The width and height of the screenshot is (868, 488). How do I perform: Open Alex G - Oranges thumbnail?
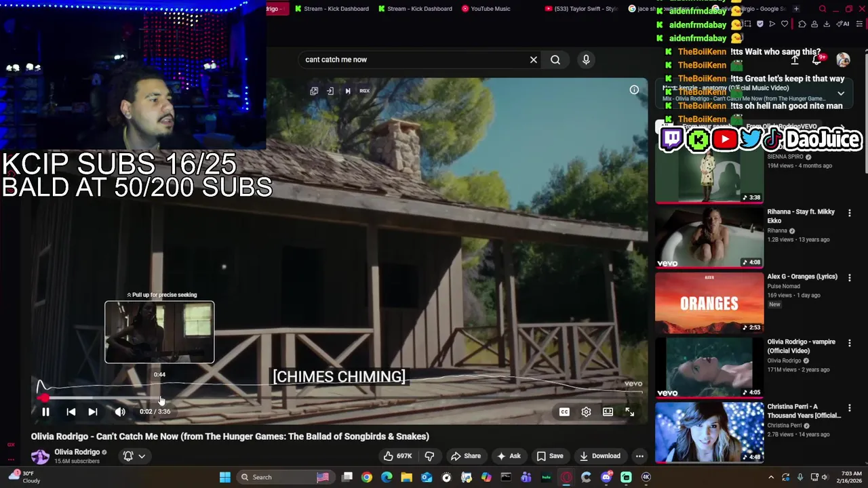(x=709, y=302)
